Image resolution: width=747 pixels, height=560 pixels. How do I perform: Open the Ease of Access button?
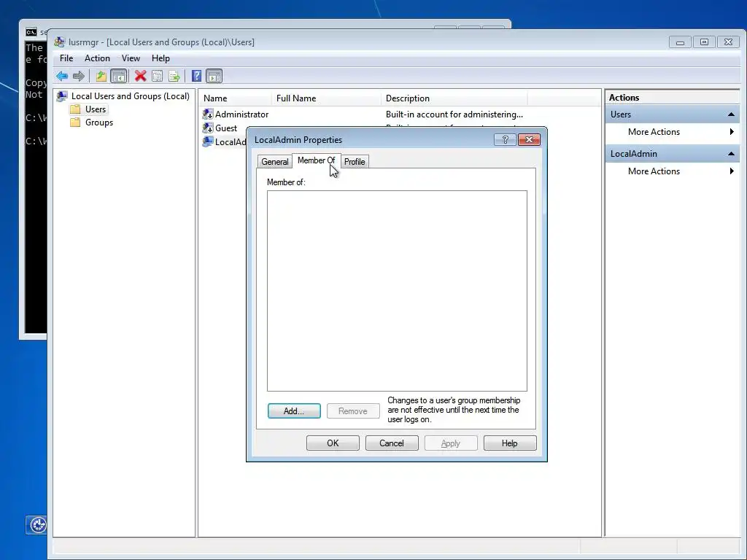36,525
